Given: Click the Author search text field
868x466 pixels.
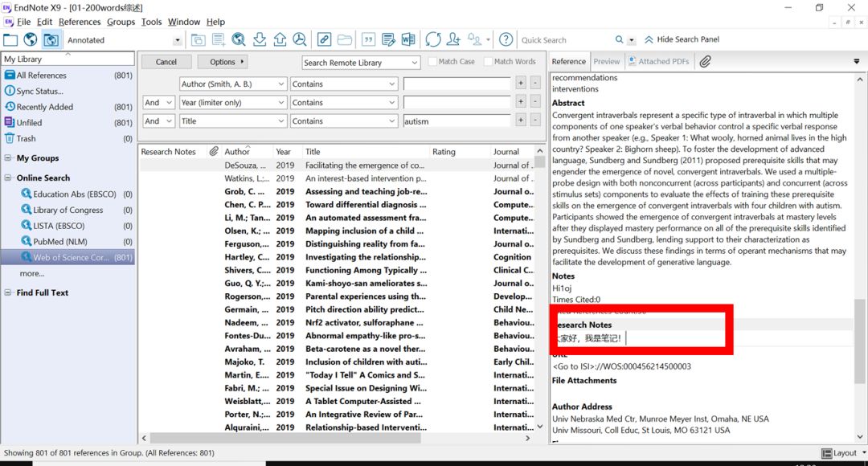Looking at the screenshot, I should pos(457,84).
